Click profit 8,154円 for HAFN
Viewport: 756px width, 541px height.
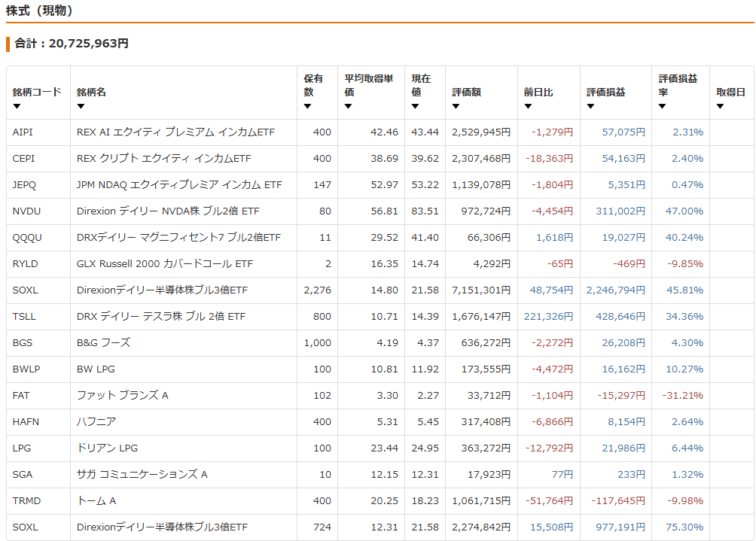click(x=626, y=422)
